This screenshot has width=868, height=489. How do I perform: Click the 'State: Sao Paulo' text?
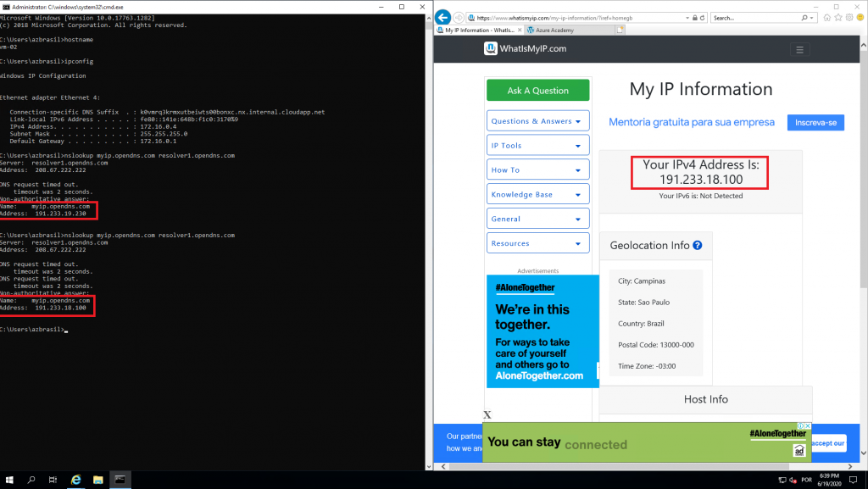coord(644,302)
